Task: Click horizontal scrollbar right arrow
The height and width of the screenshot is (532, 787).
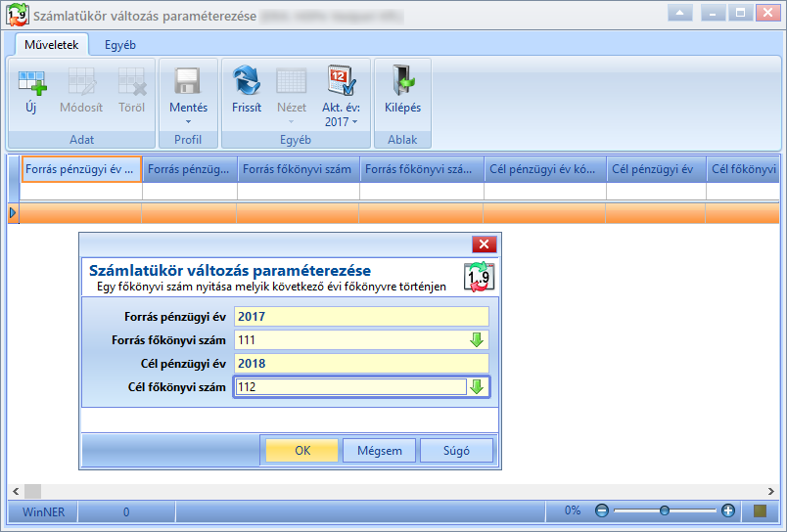Action: [771, 491]
